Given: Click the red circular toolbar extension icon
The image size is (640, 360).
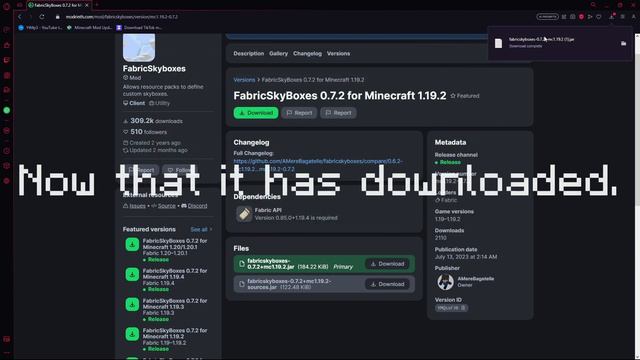Looking at the screenshot, I should tap(581, 17).
